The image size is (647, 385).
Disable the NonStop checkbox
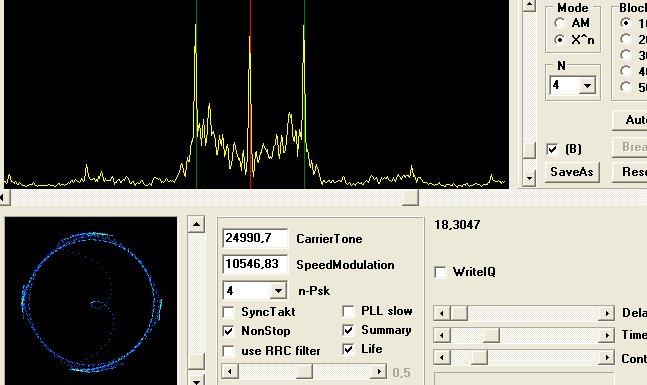229,331
